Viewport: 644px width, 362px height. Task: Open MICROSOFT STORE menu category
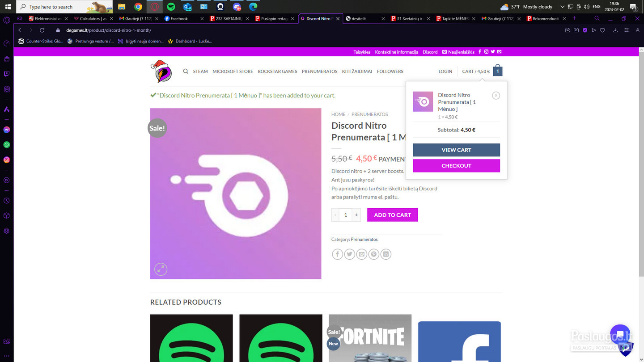(x=233, y=72)
